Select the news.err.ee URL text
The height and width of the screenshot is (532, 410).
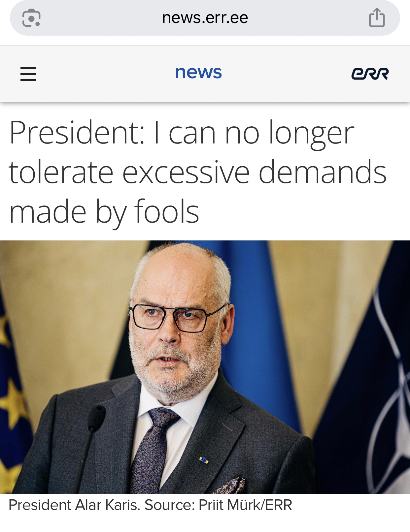coord(205,18)
